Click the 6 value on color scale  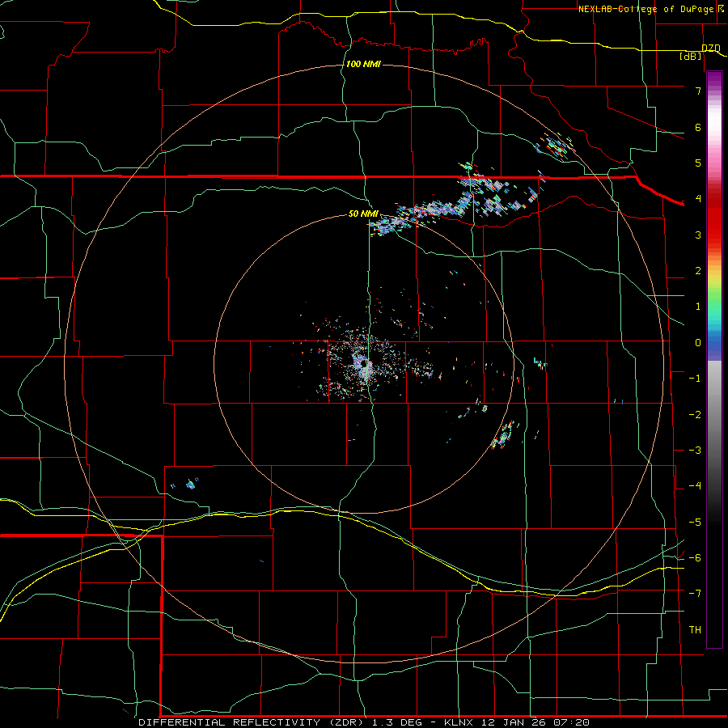tap(698, 127)
